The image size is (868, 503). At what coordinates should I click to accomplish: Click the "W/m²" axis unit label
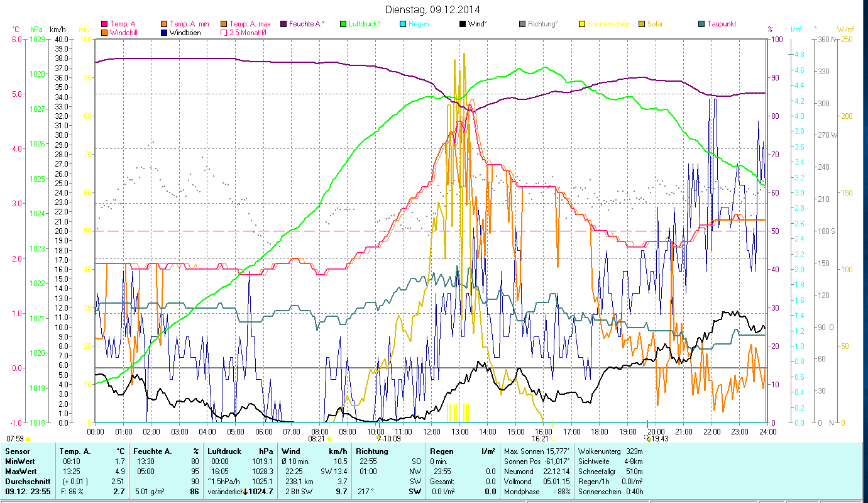tap(845, 30)
